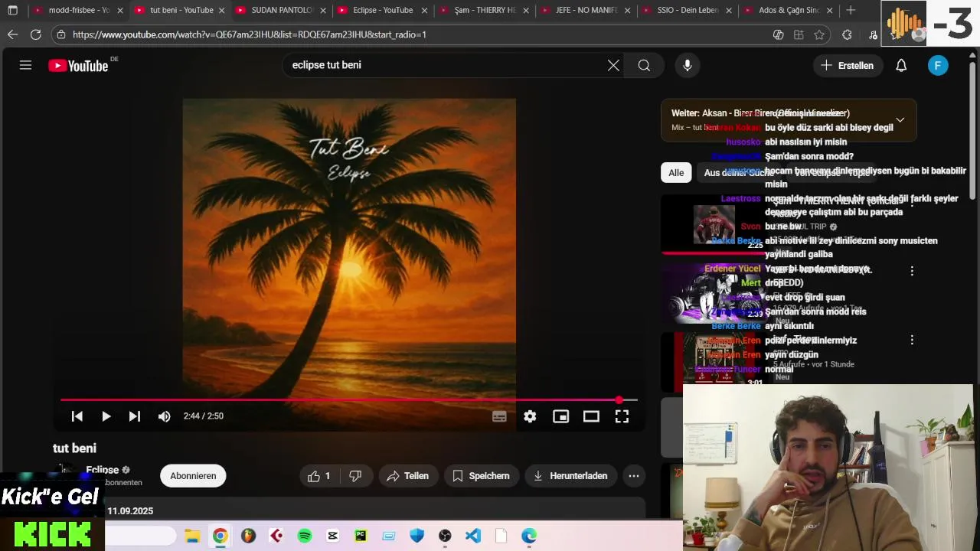Viewport: 980px width, 551px height.
Task: Open options for third recommended video
Action: click(x=912, y=340)
